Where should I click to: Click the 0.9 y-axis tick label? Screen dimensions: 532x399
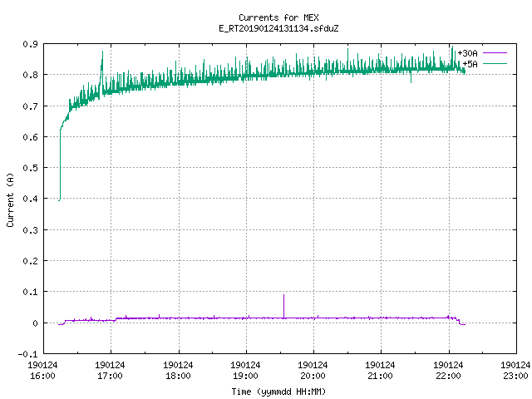pos(31,44)
